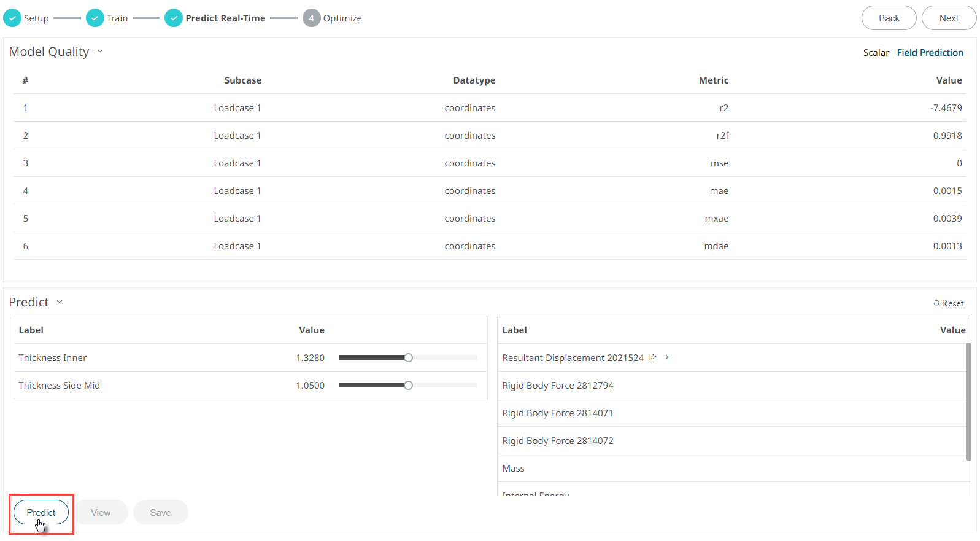The image size is (980, 541).
Task: Click the Setup step checkmark icon
Action: (12, 18)
